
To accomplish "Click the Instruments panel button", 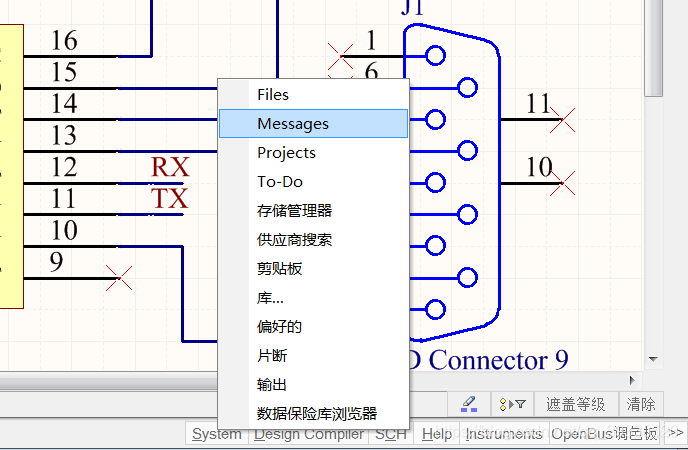I will pos(504,434).
